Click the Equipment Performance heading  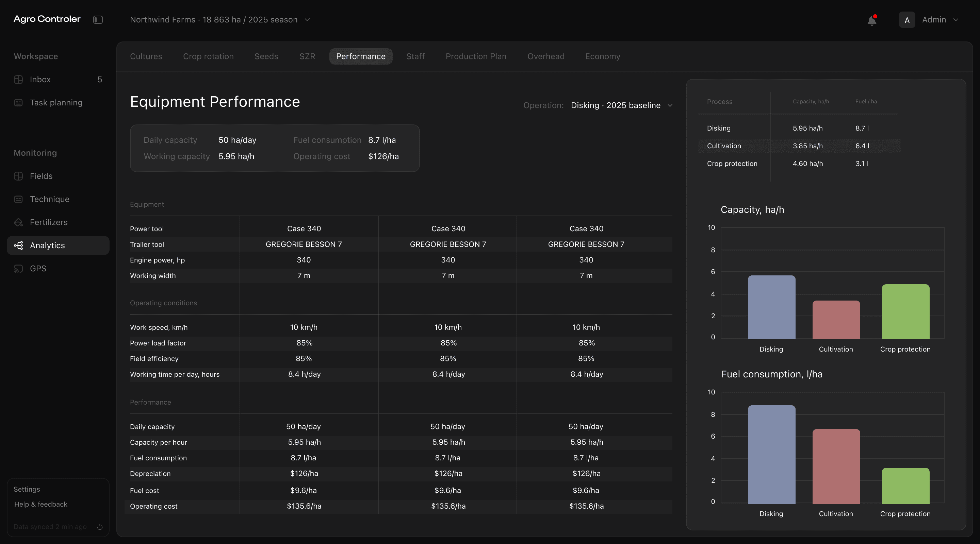pos(215,102)
